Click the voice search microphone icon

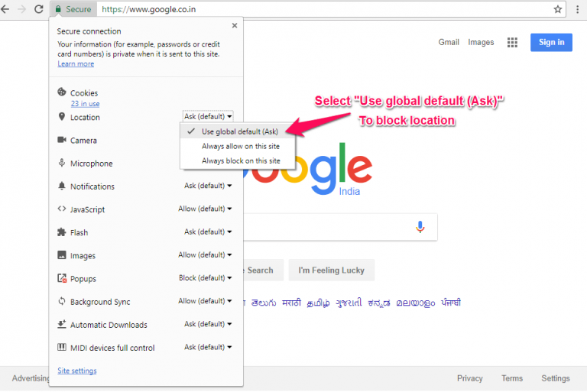[420, 227]
